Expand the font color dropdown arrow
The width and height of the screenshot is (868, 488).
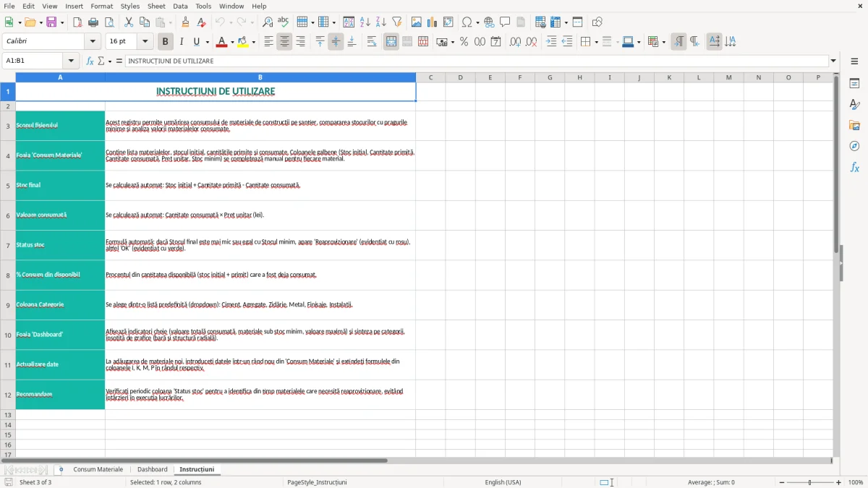232,42
